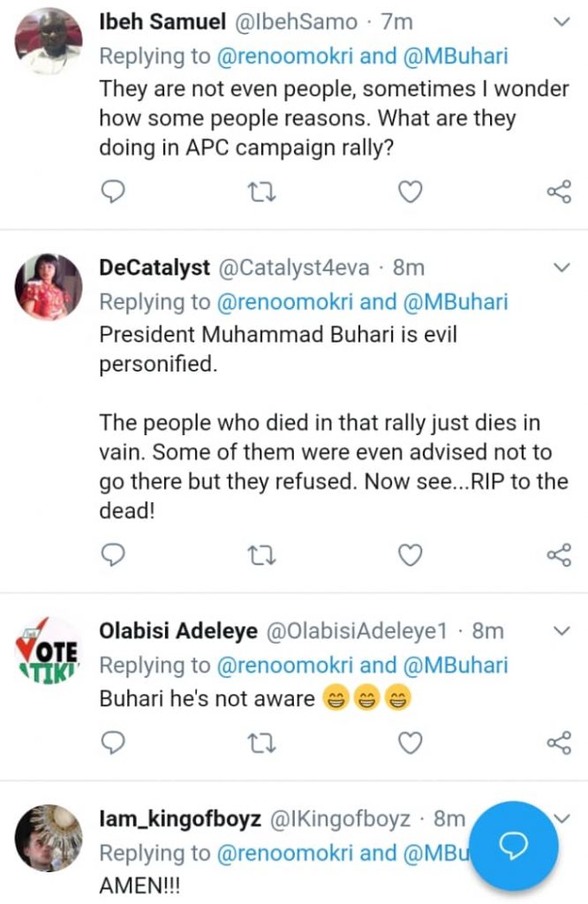Viewport: 588px width, 904px height.
Task: Like Olabisi Adeleye's tweet
Action: click(411, 743)
